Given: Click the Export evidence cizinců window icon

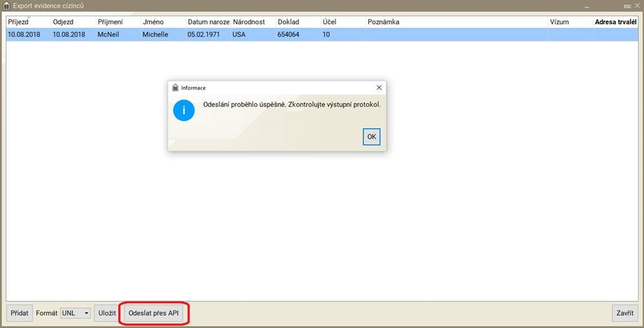Looking at the screenshot, I should [6, 6].
